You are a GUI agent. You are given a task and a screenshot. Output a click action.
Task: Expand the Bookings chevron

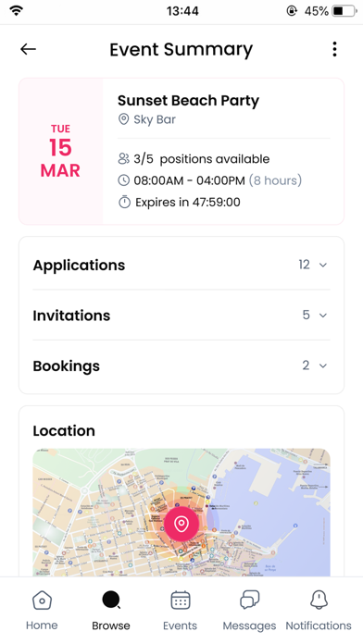(323, 365)
